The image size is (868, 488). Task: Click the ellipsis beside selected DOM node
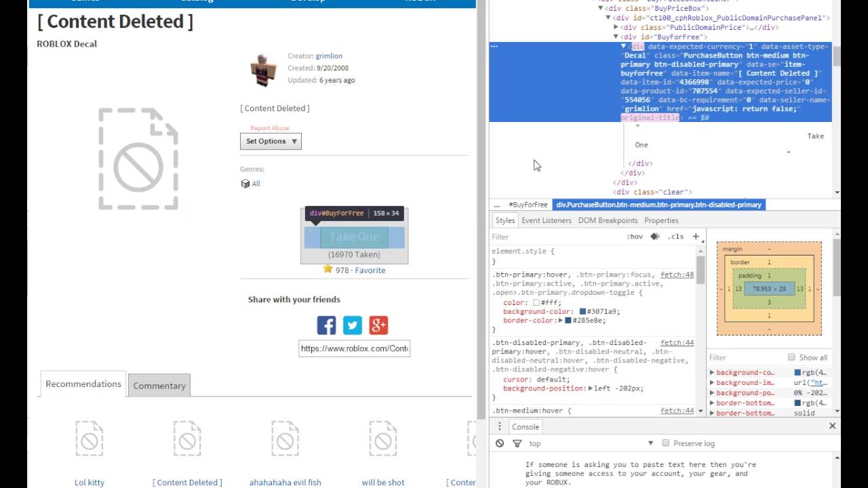point(494,47)
